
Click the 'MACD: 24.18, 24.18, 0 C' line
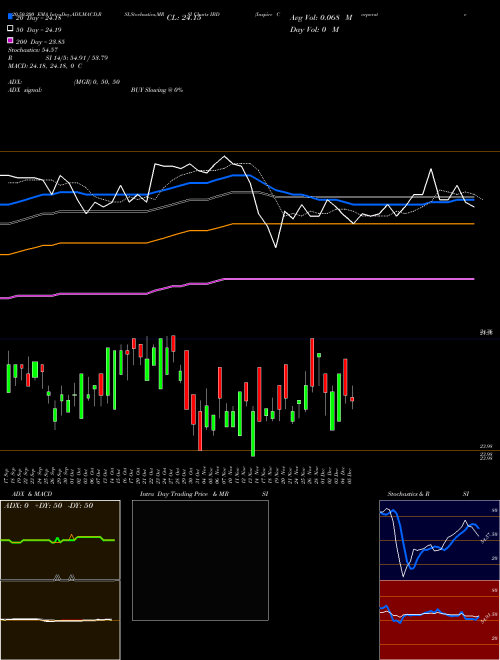pos(45,66)
